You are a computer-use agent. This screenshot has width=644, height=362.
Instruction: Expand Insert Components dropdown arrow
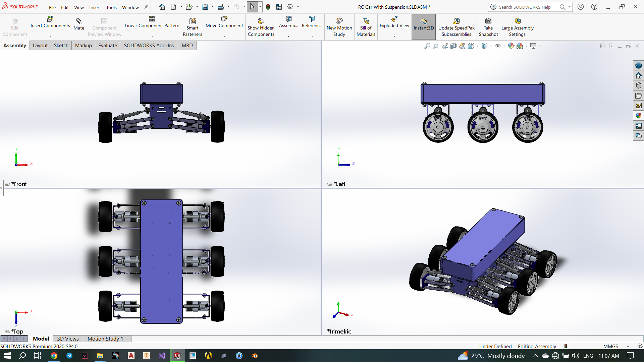point(50,36)
